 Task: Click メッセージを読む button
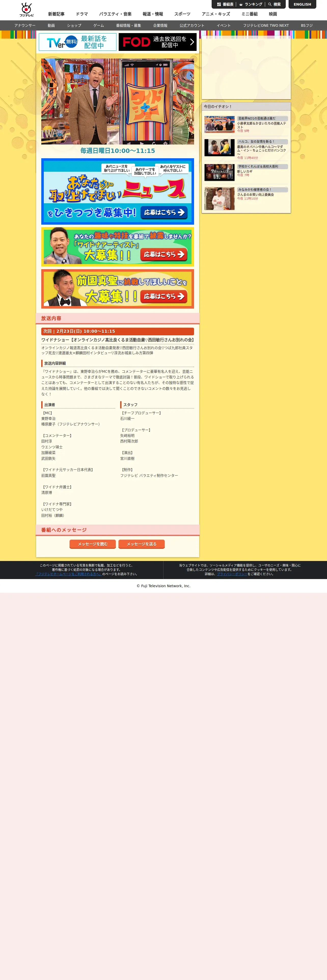(93, 544)
